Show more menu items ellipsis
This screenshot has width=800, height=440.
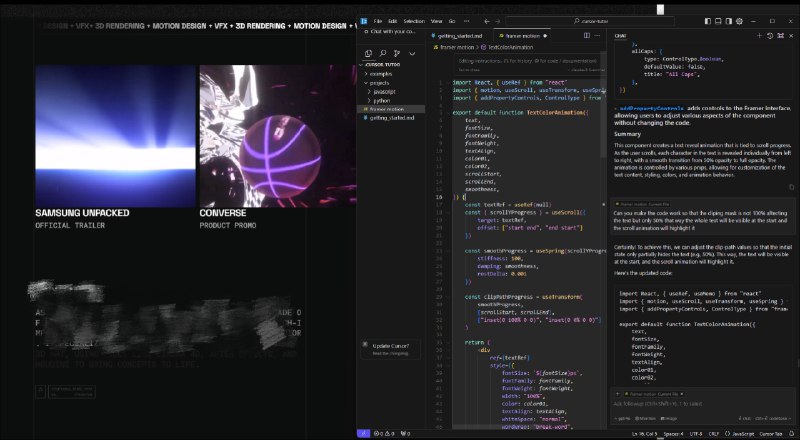(466, 21)
